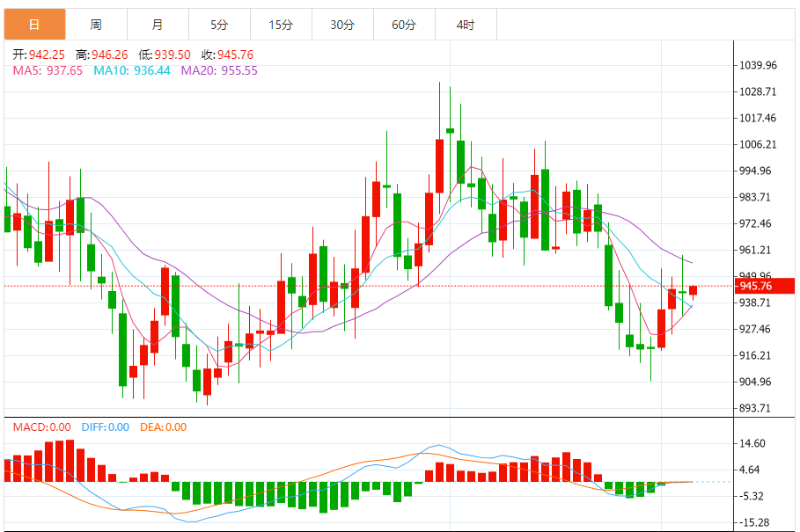Click the 893.71 price axis label

coord(756,408)
